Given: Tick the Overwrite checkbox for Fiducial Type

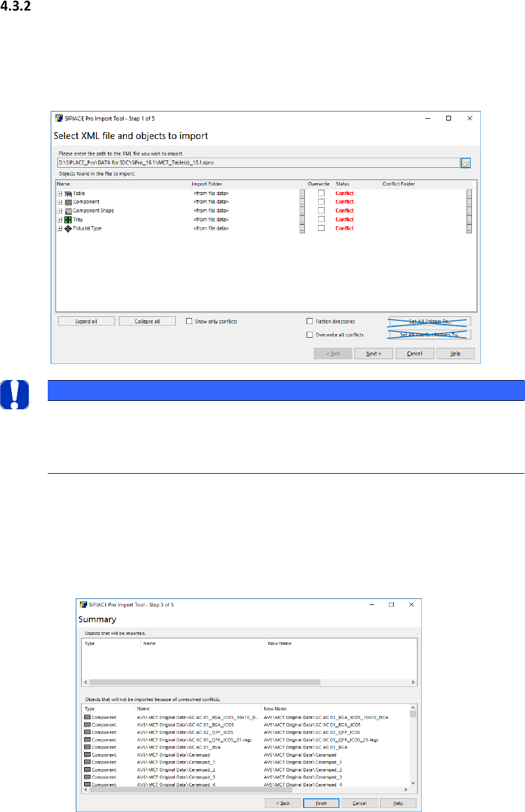Looking at the screenshot, I should click(x=322, y=228).
